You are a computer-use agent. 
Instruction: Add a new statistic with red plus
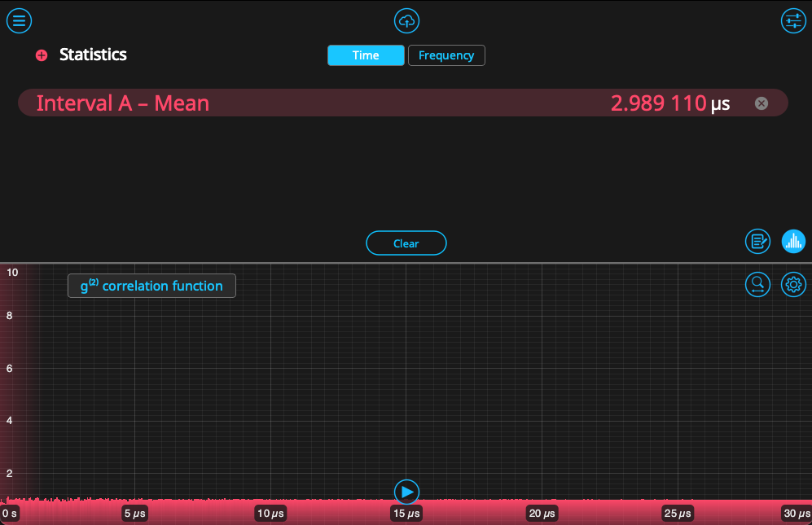(x=42, y=55)
